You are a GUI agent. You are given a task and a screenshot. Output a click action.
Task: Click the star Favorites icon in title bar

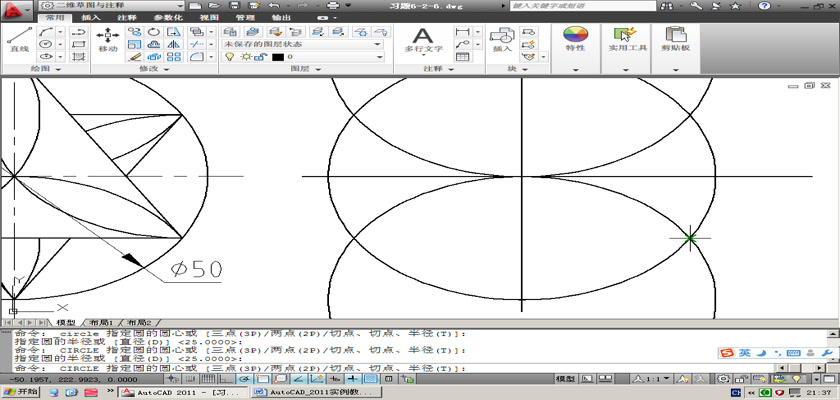point(736,6)
